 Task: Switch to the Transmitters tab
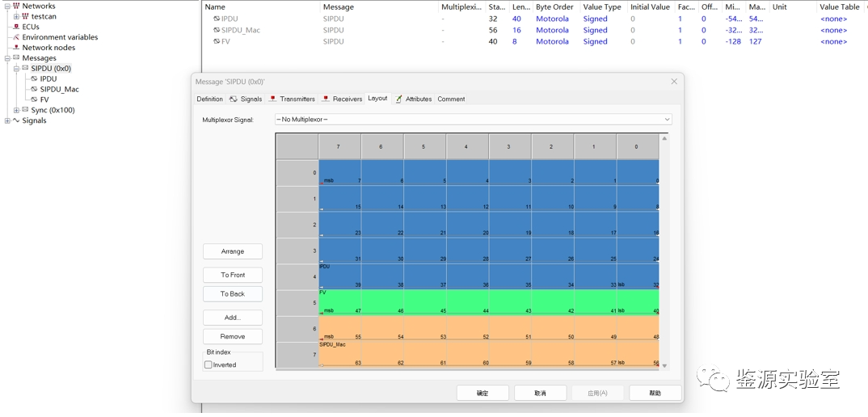coord(292,99)
